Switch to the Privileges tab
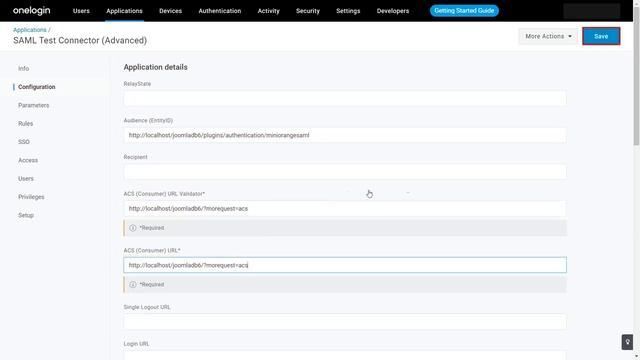Viewport: 640px width, 360px height. point(31,197)
